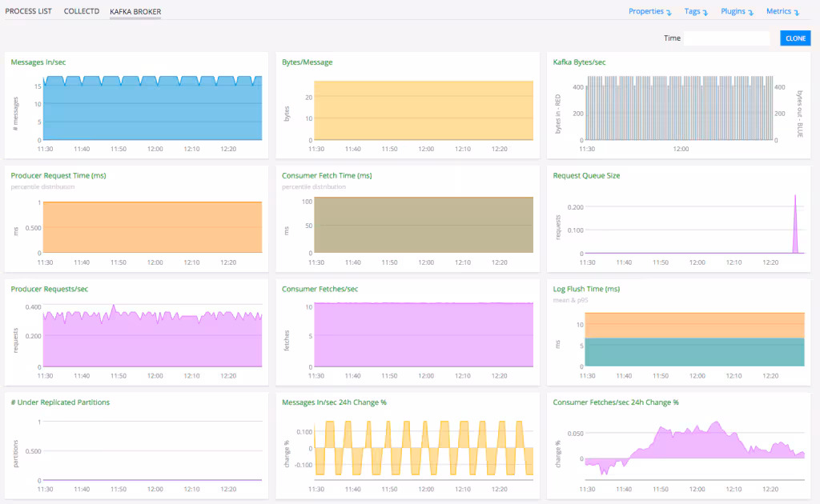Screen dimensions: 820x504
Task: Select the COLLECTD tab
Action: coord(81,11)
